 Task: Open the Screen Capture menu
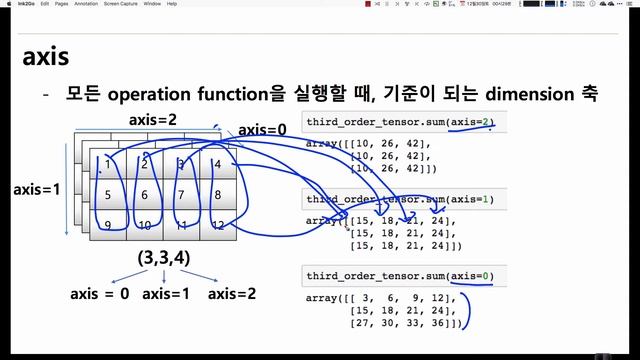point(120,4)
